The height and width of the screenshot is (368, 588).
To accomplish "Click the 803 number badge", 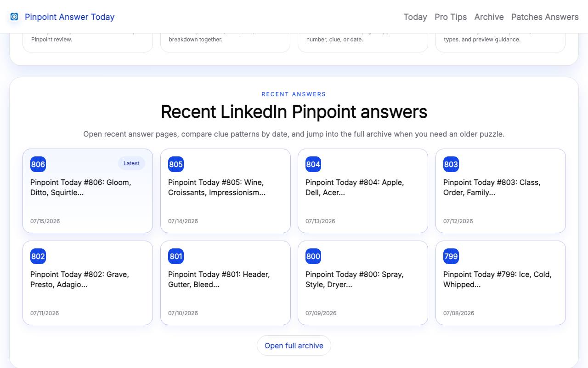I will click(451, 164).
